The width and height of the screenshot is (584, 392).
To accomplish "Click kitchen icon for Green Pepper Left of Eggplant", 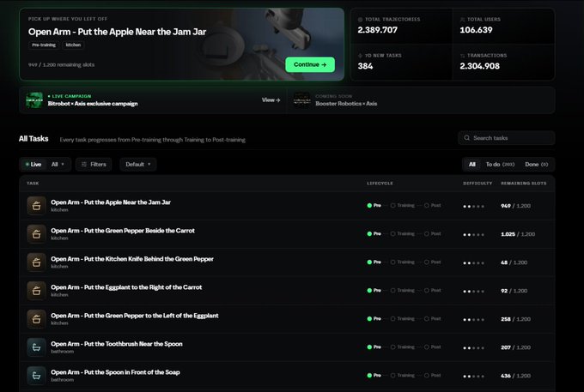I will [x=36, y=319].
